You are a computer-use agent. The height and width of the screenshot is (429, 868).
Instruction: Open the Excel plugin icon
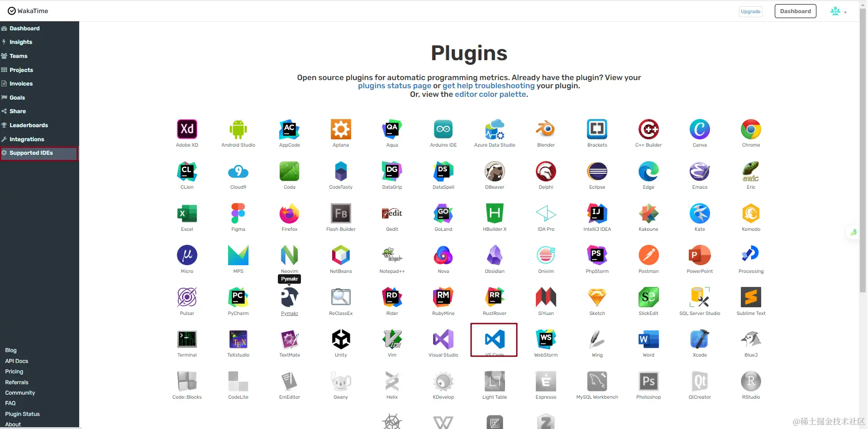[187, 214]
